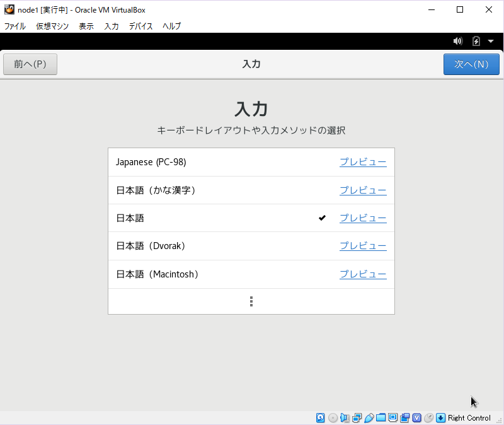Click the recording status icon
Screen dimensions: 504x425
[x=404, y=417]
